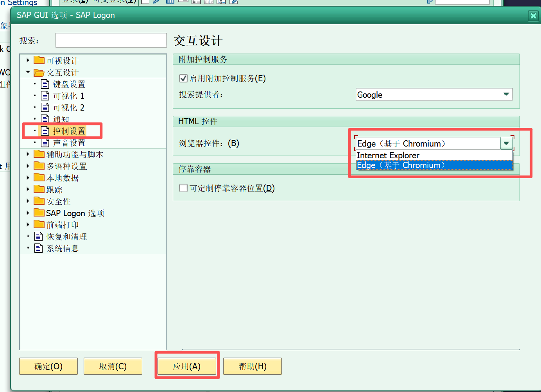
Task: Click the 帮助(H) button
Action: [253, 366]
